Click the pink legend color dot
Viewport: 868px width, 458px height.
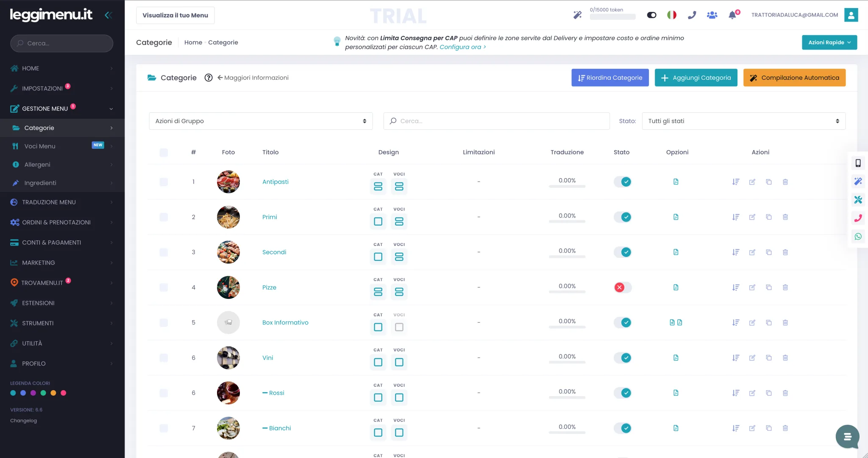click(x=64, y=393)
